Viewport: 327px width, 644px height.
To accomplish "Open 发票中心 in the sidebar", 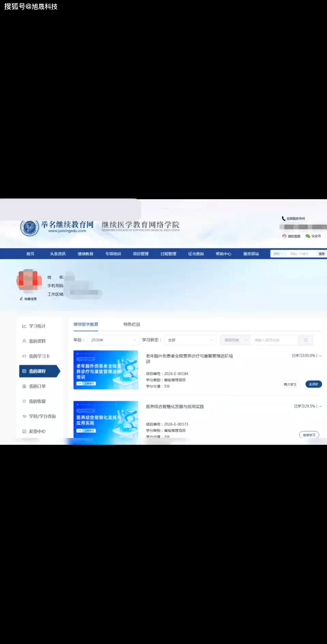I will (x=37, y=431).
